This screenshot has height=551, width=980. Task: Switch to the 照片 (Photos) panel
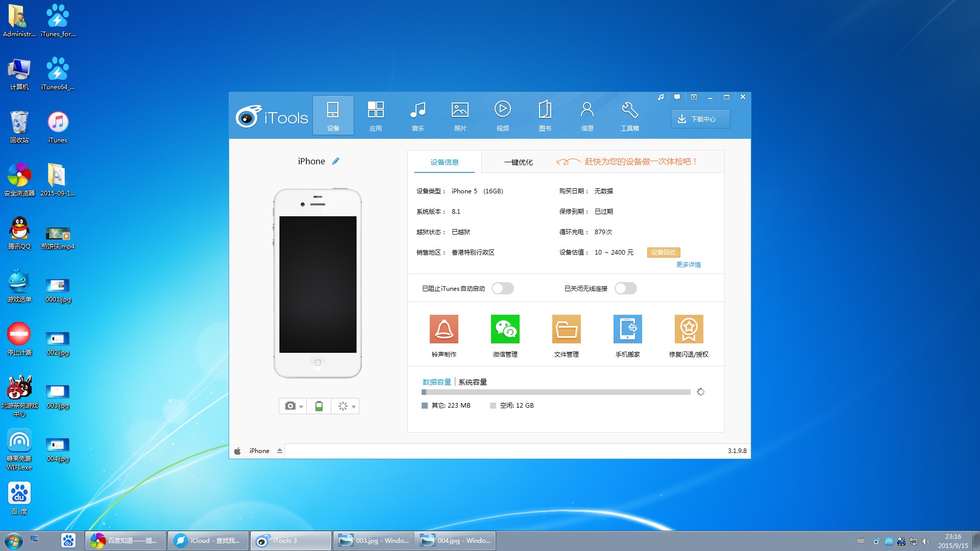(x=460, y=115)
